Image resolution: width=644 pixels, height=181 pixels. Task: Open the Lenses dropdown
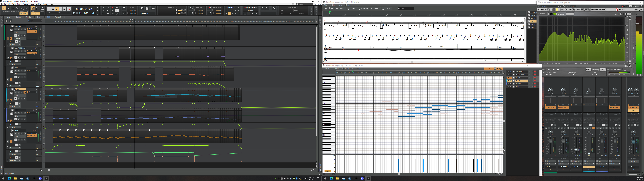[x=304, y=4]
